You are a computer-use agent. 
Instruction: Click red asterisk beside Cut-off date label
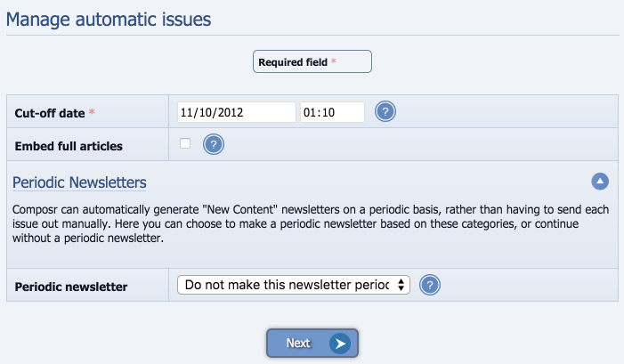pyautogui.click(x=92, y=112)
